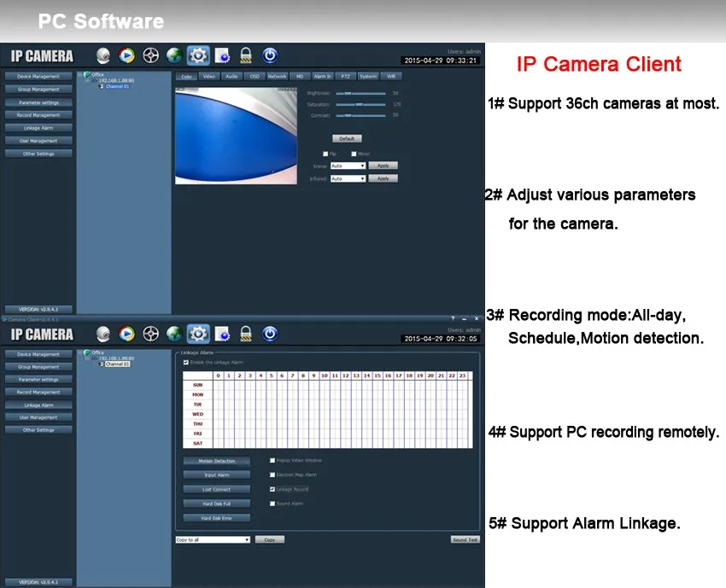Enable the Popup Video Window checkbox
Screen dimensions: 726x588
point(272,460)
